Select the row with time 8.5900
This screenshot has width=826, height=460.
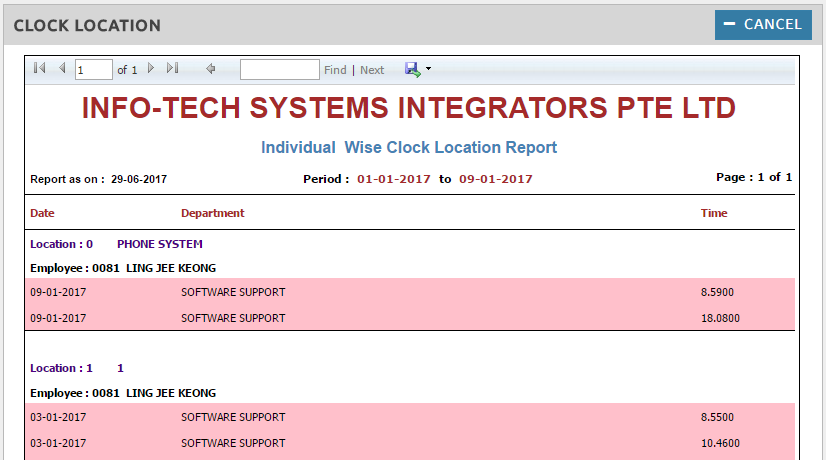pos(410,292)
